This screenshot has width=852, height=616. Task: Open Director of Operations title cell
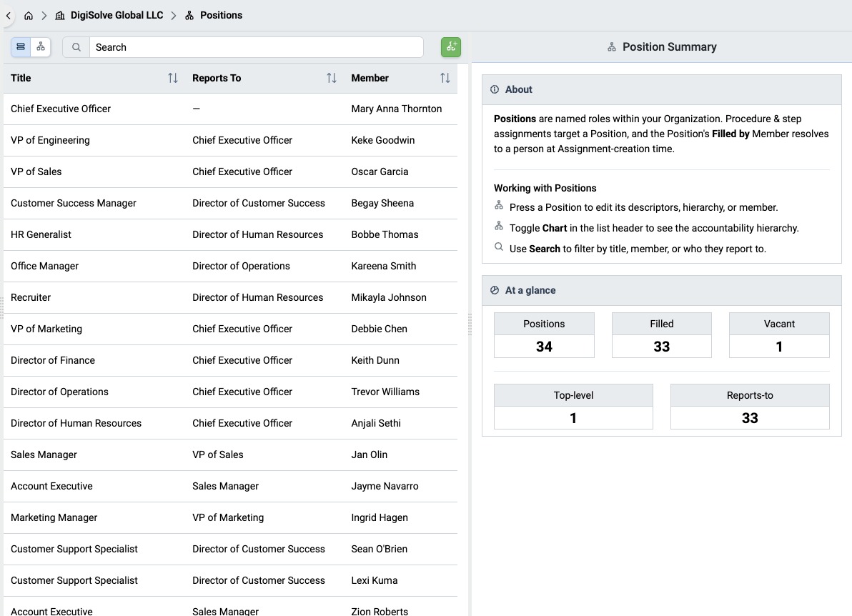59,392
